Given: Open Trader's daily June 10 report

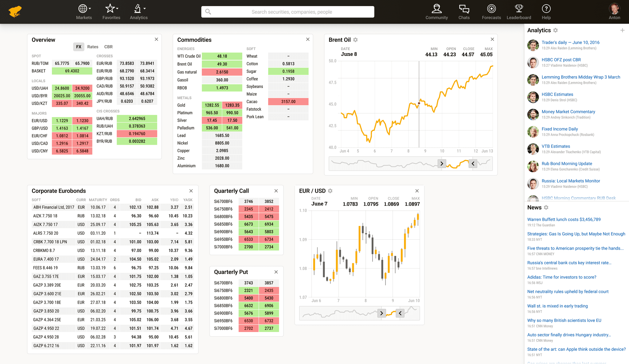Looking at the screenshot, I should click(570, 42).
